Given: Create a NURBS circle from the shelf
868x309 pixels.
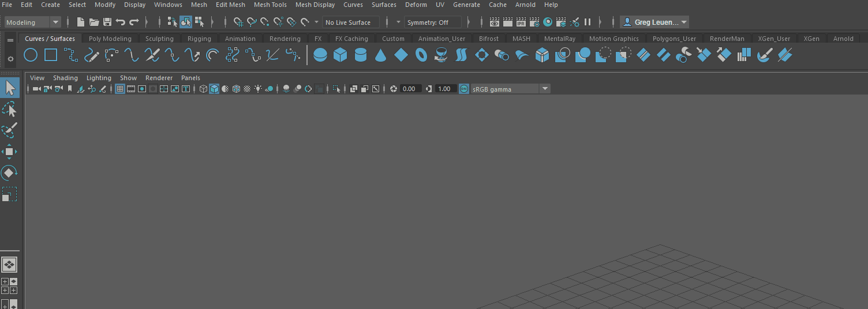Looking at the screenshot, I should pyautogui.click(x=31, y=55).
